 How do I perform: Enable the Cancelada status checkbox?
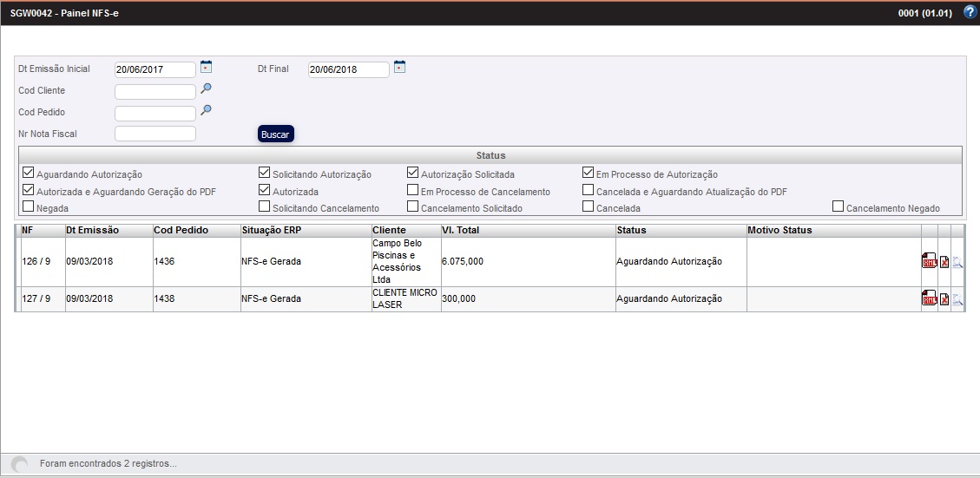(589, 207)
